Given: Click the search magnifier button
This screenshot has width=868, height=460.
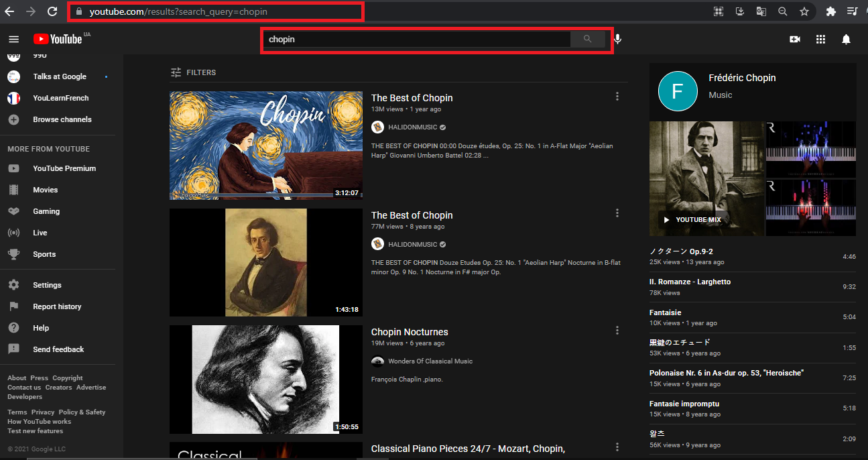Looking at the screenshot, I should 588,39.
